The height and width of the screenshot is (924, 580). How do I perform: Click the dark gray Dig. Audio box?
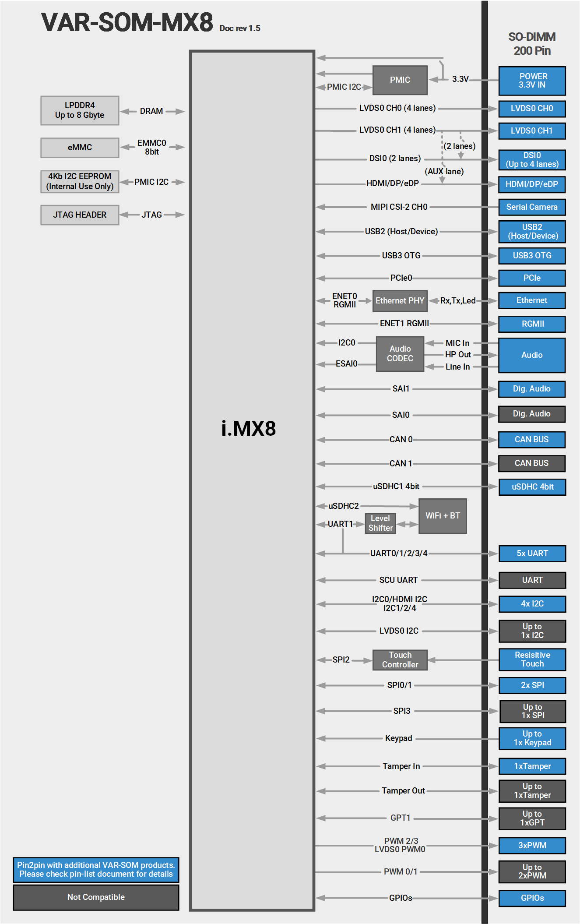point(532,414)
